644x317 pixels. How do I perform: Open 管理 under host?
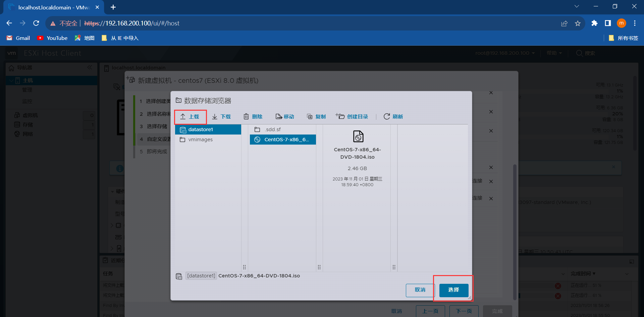(x=27, y=90)
